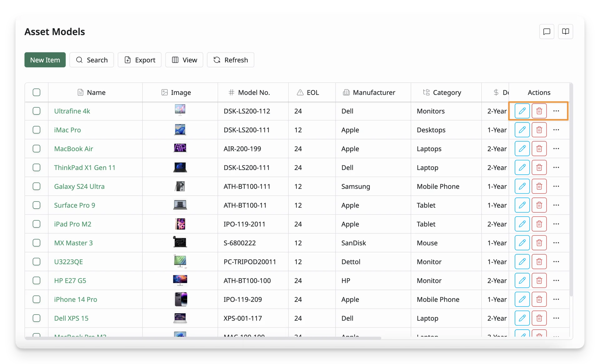The width and height of the screenshot is (600, 364).
Task: Click the vertical scrollbar of the table
Action: coord(571,189)
